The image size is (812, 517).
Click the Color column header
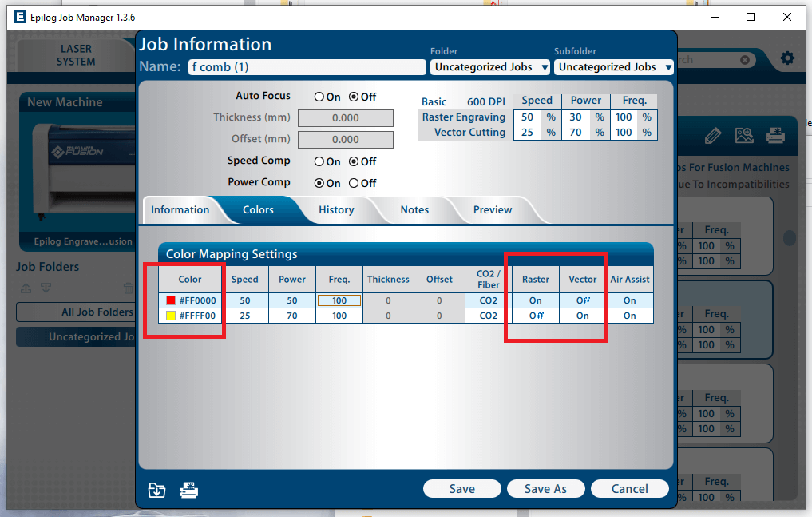coord(190,279)
